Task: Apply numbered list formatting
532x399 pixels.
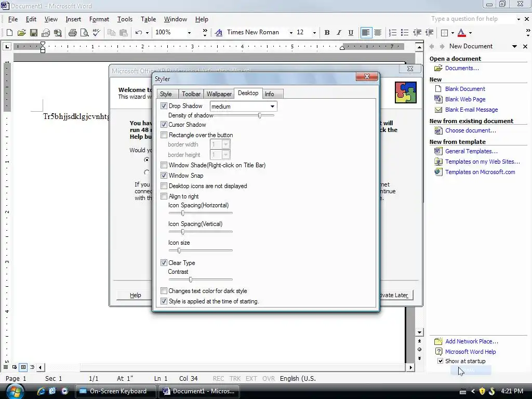Action: pos(393,33)
